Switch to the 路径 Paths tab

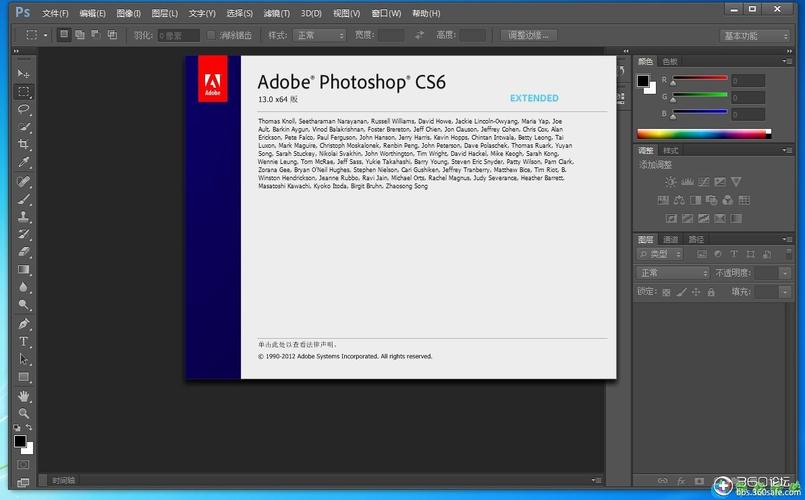tap(696, 239)
